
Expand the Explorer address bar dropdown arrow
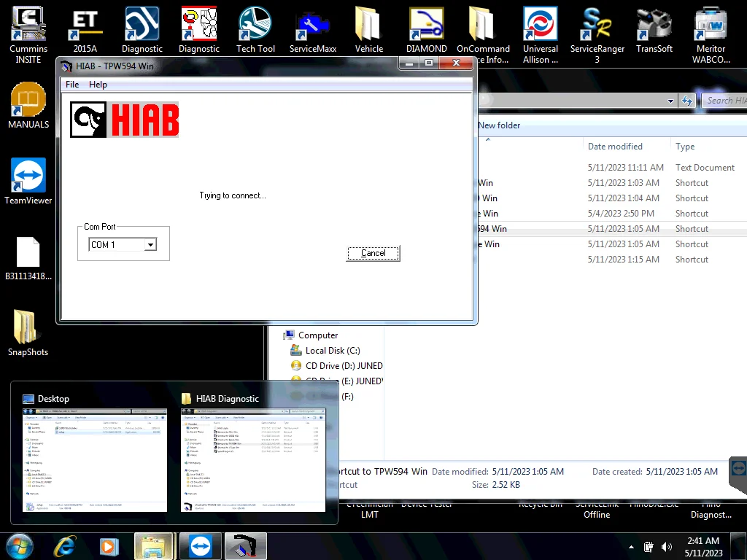[670, 101]
